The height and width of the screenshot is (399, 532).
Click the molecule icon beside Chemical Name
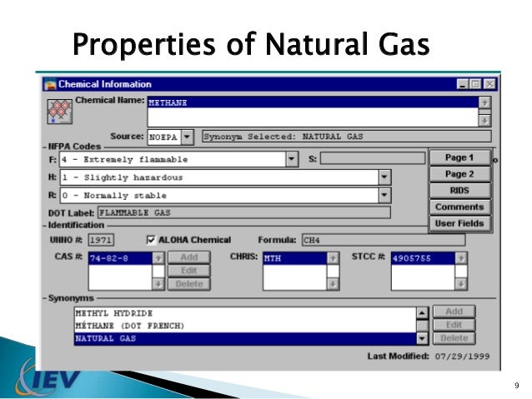click(60, 112)
